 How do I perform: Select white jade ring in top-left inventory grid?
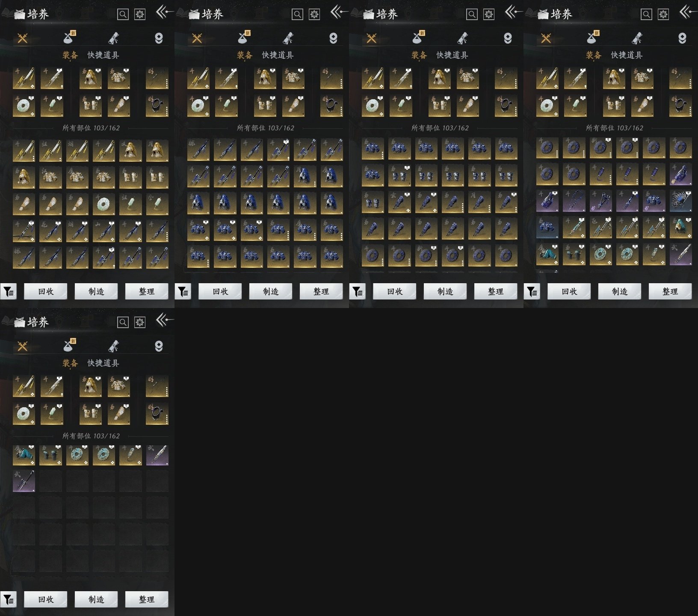[x=104, y=204]
